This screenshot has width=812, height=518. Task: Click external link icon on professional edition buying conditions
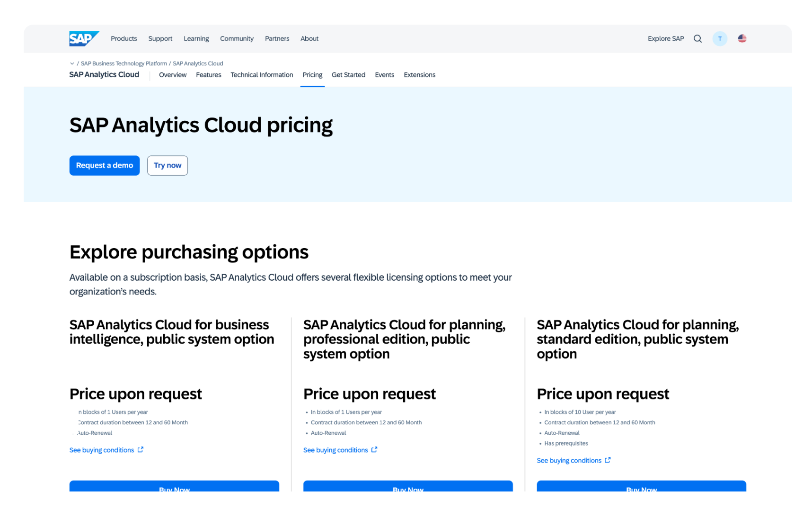(374, 449)
